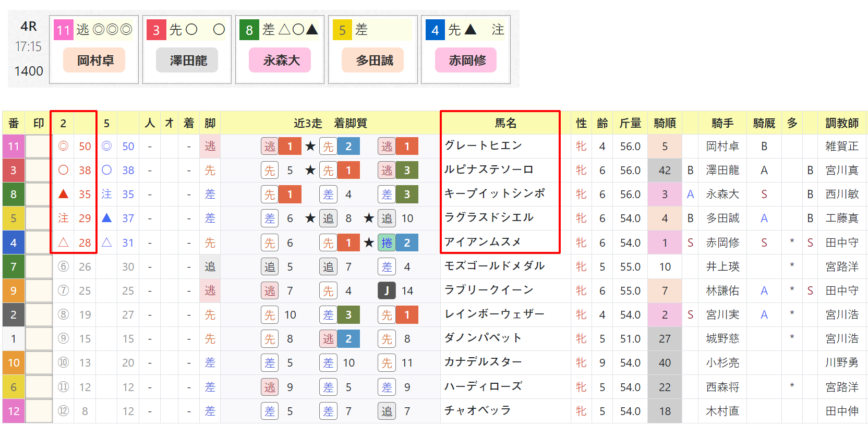868x425 pixels.
Task: Click the empty 印 mark box for horse 7
Action: [x=39, y=266]
